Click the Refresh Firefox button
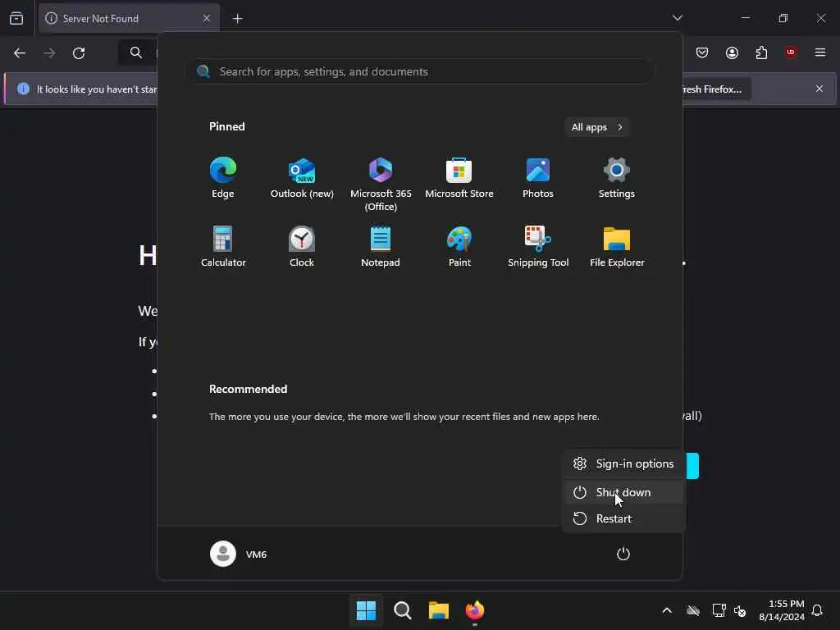 pos(716,89)
